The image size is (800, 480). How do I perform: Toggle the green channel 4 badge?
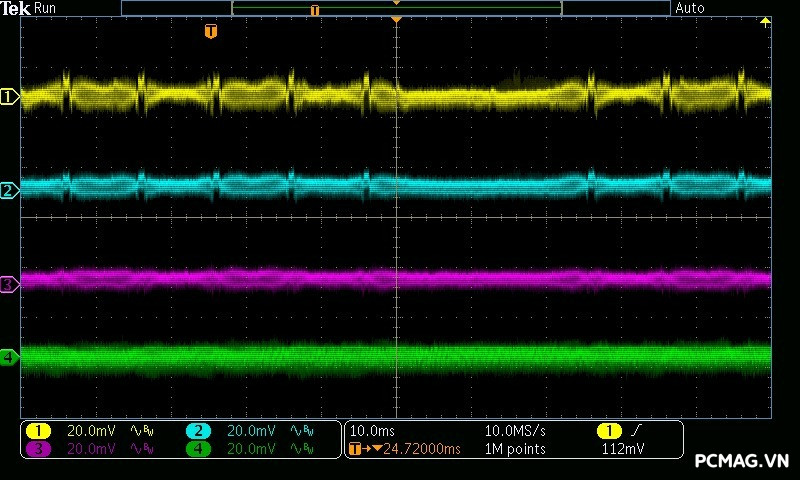[x=198, y=449]
